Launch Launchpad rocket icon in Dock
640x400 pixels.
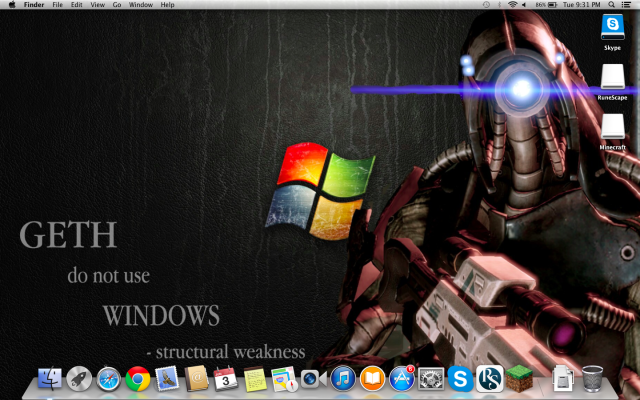click(x=79, y=378)
